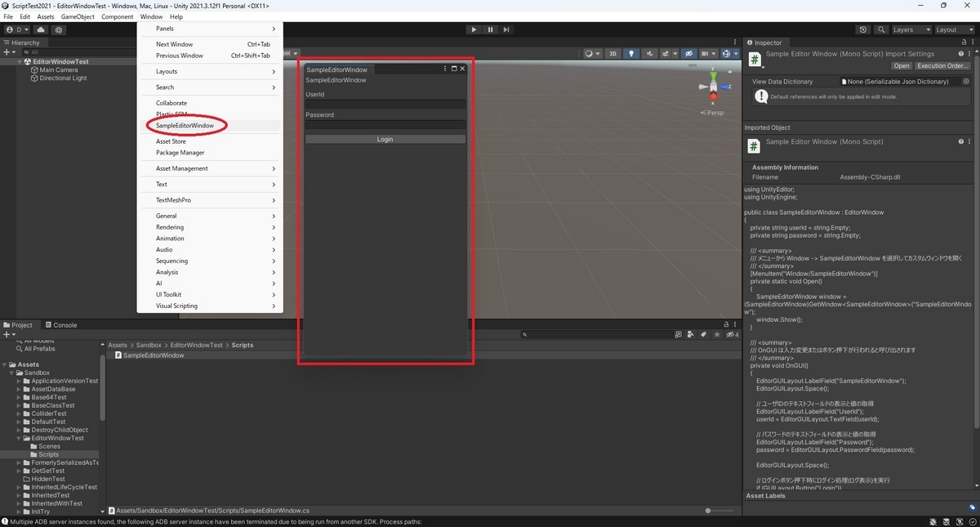This screenshot has width=980, height=527.
Task: Toggle scene audio mute icon
Action: coord(650,53)
